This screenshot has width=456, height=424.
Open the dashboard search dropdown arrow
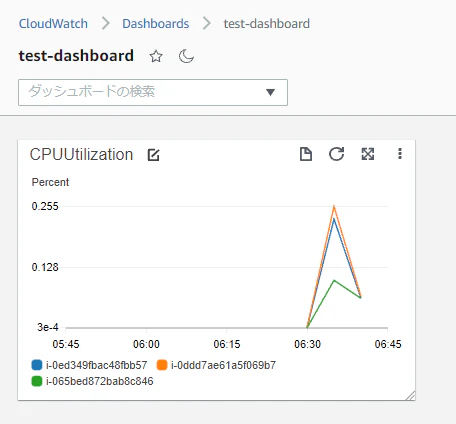point(270,92)
